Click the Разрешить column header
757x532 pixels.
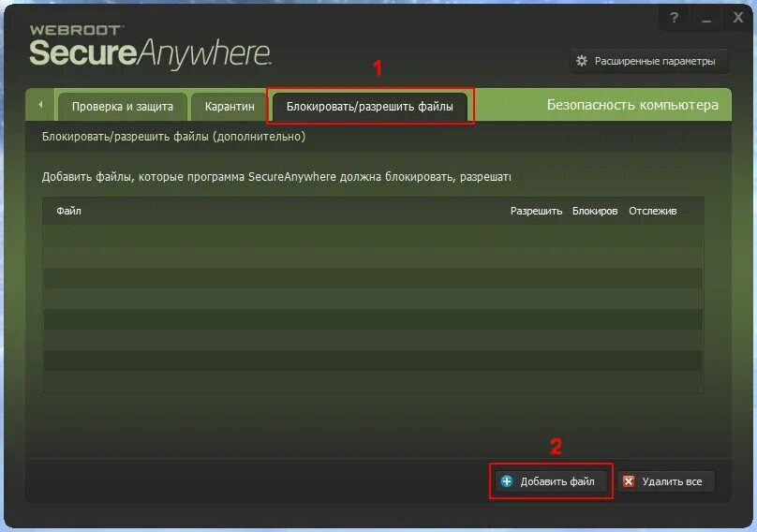pyautogui.click(x=536, y=211)
